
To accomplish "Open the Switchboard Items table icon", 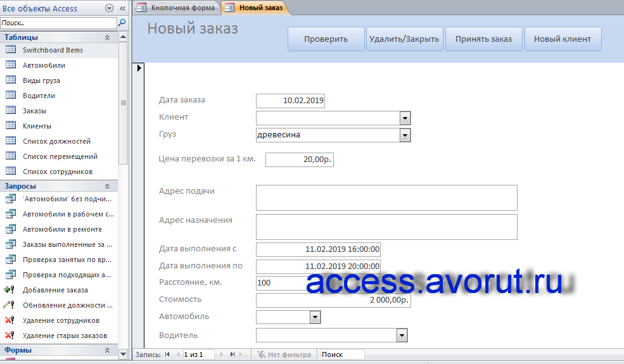I will 11,50.
